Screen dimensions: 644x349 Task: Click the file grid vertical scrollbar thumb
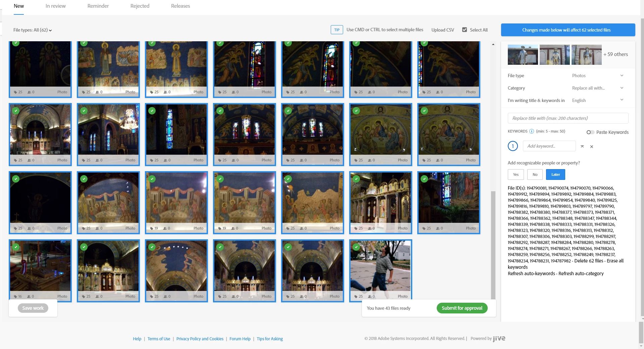click(x=493, y=245)
